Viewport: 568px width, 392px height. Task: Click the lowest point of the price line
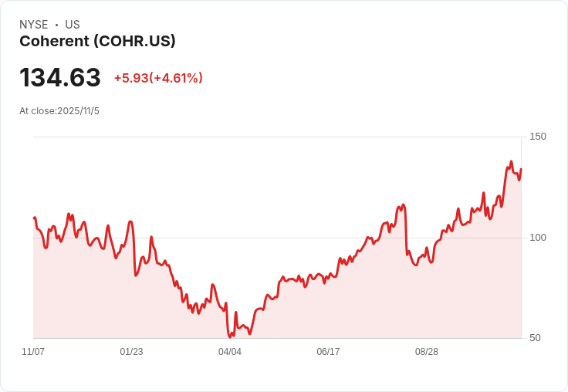point(230,337)
